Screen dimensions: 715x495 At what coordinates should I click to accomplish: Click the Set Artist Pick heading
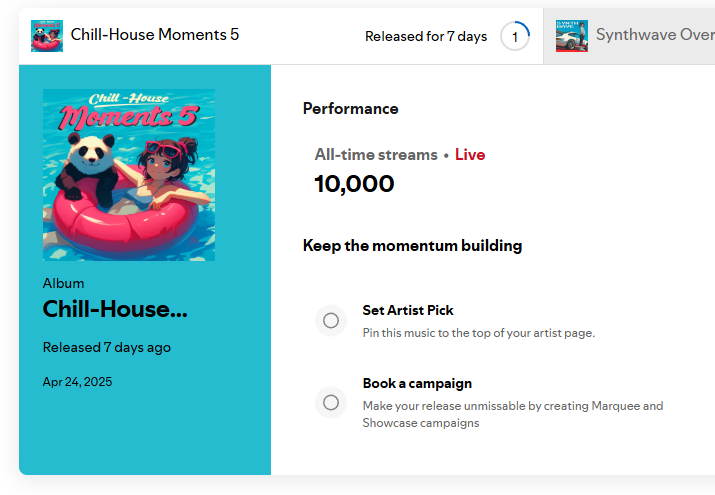click(x=408, y=310)
